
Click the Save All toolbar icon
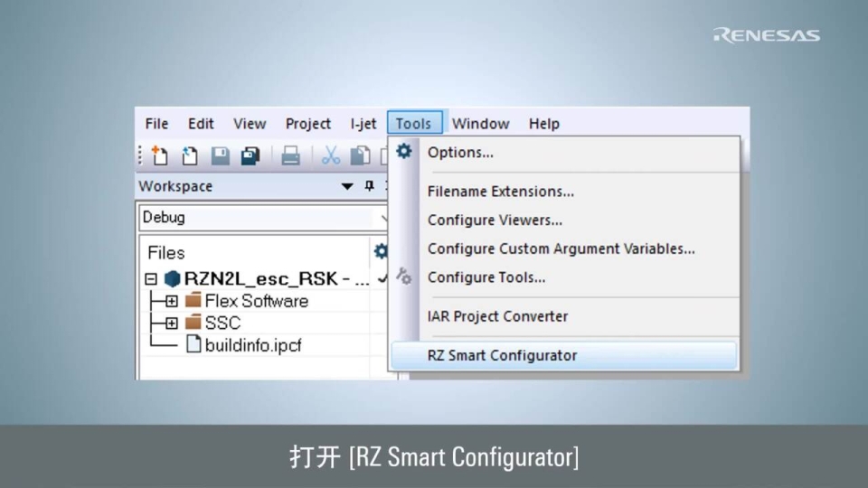pyautogui.click(x=250, y=155)
